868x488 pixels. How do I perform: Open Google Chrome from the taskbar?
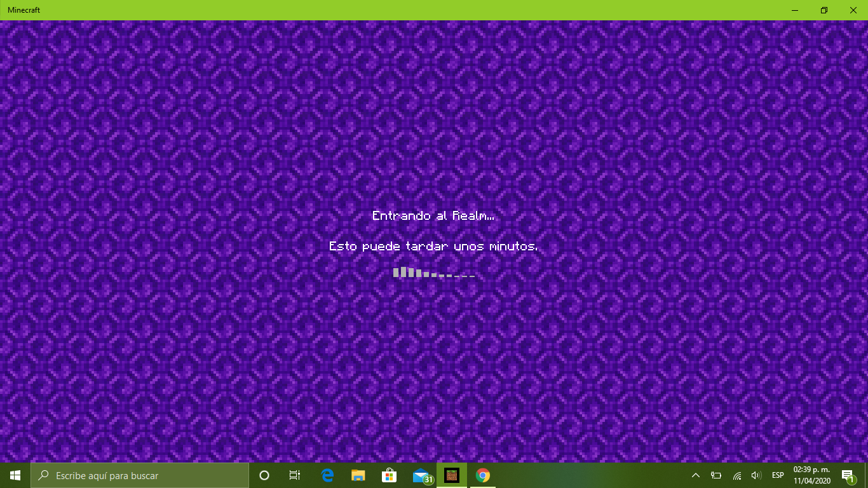483,475
